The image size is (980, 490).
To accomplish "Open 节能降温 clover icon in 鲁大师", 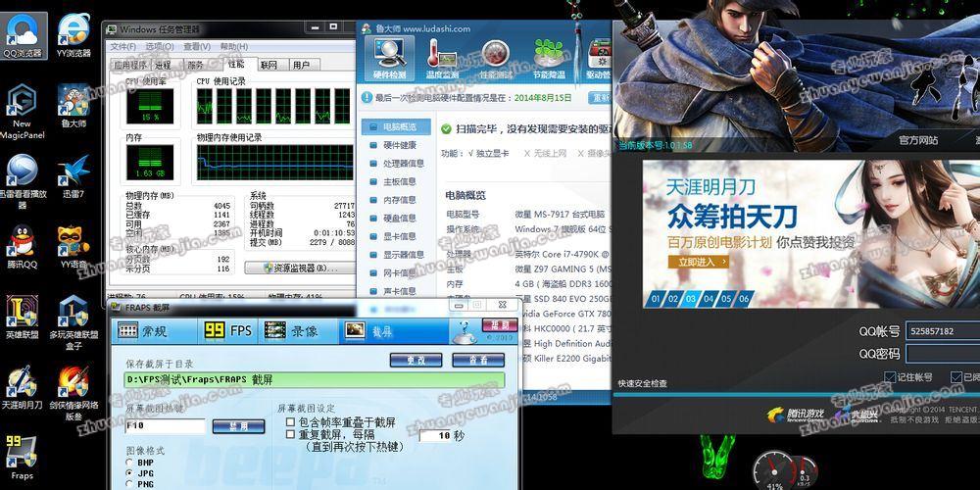I will pyautogui.click(x=550, y=58).
